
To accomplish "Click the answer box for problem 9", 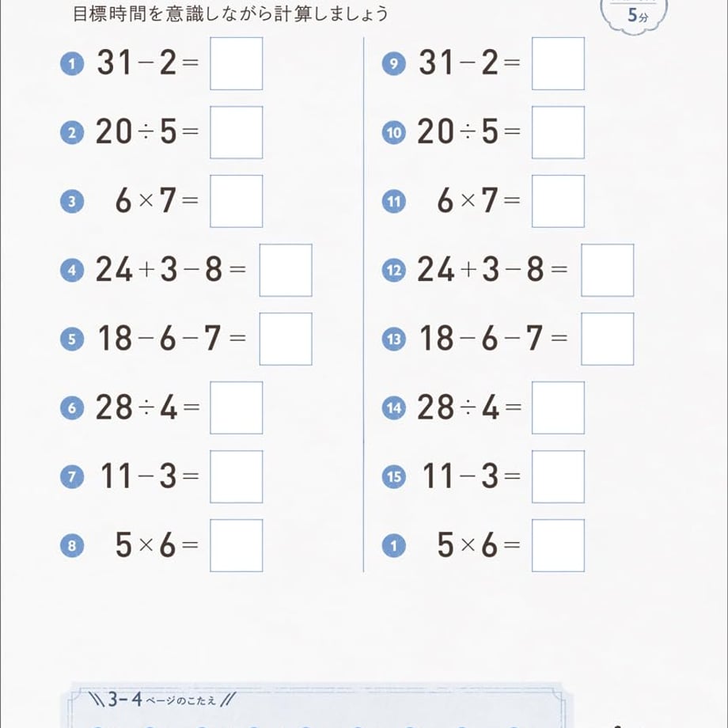I will coord(558,63).
